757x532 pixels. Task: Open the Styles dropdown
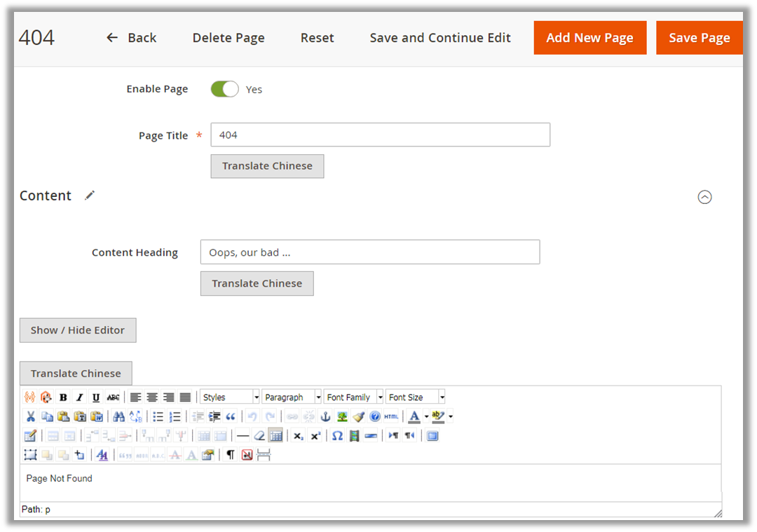coord(229,397)
